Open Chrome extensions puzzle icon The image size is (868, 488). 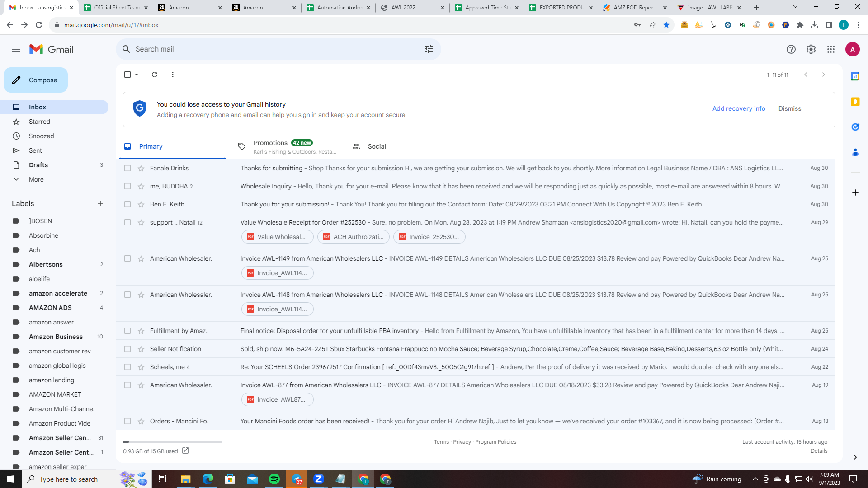[x=800, y=25]
